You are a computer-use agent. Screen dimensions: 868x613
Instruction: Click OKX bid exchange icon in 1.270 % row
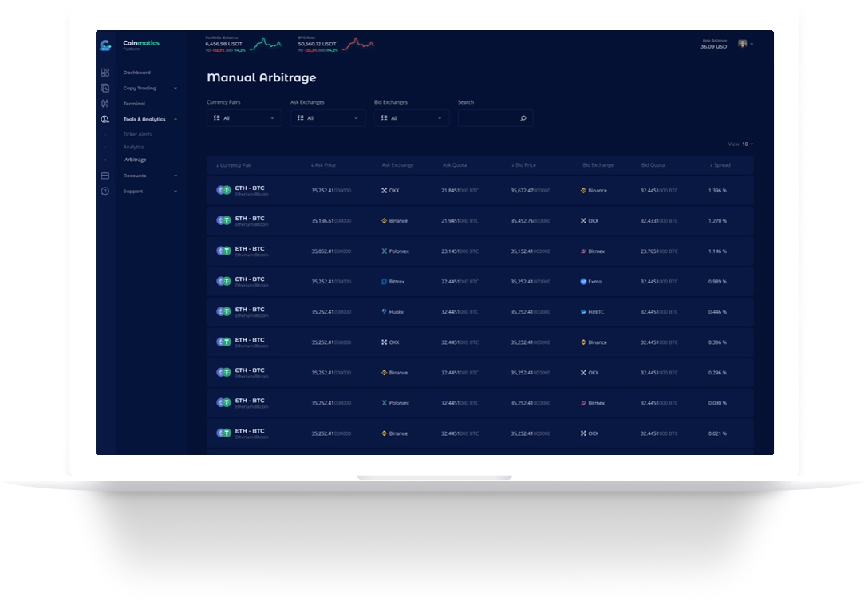click(583, 221)
